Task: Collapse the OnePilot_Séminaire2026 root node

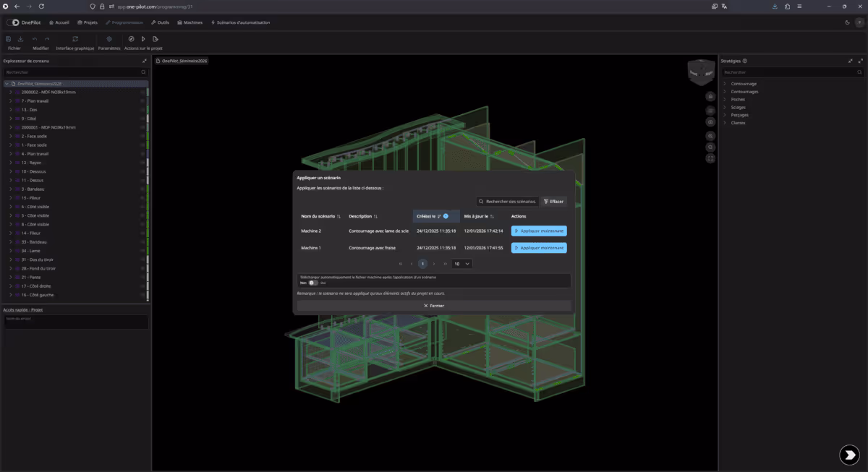Action: (7, 84)
